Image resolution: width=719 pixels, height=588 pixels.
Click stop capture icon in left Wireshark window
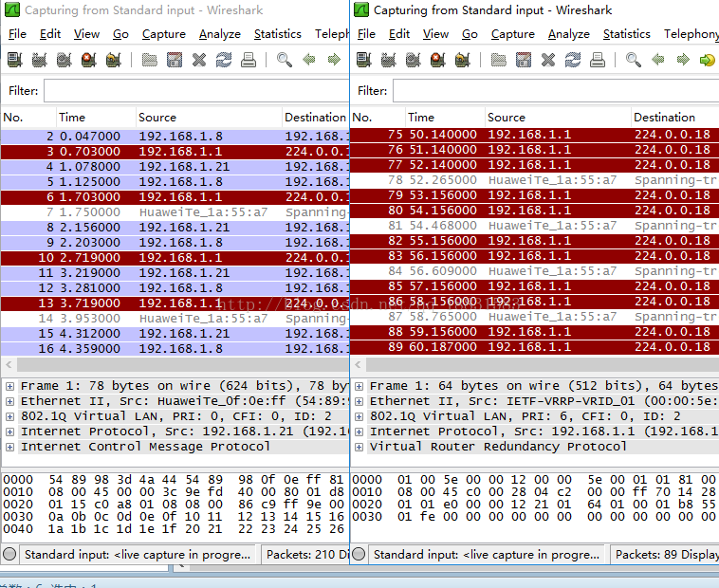[x=88, y=60]
